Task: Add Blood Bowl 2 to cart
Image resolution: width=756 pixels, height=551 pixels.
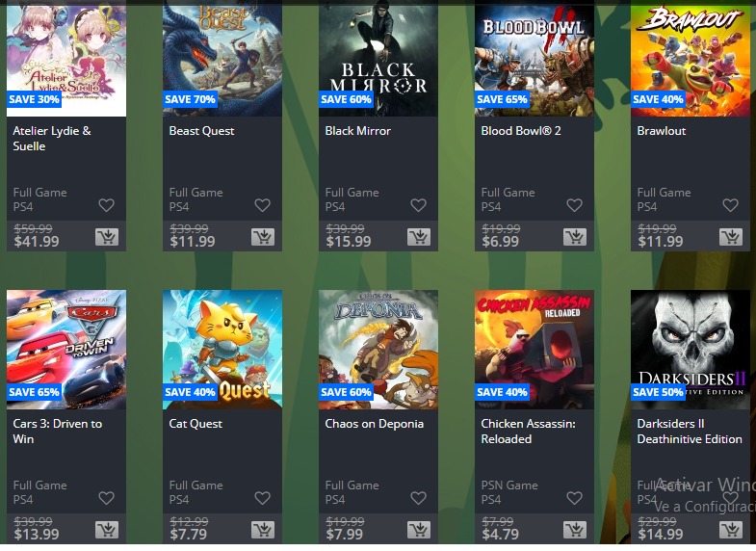Action: tap(575, 237)
